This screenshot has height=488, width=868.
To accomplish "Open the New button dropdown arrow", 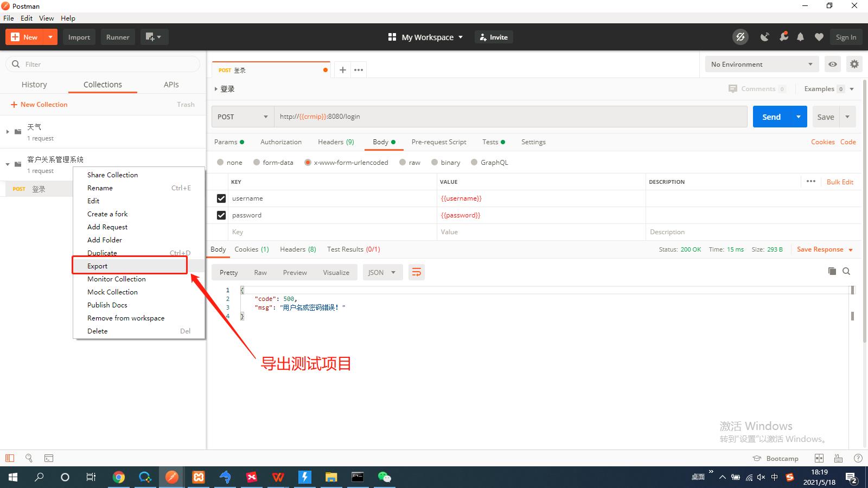I will pyautogui.click(x=50, y=37).
